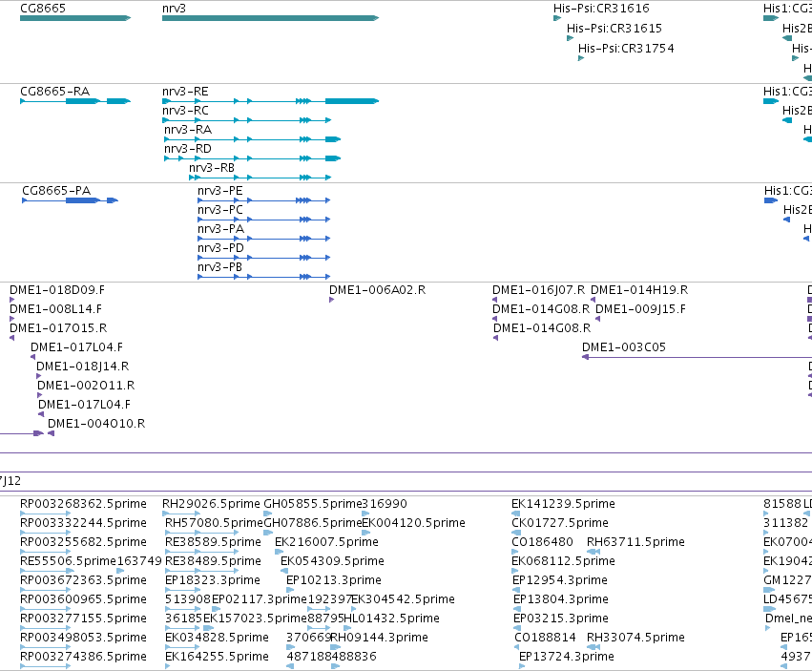Open EST EP18323.3prime label

point(213,580)
